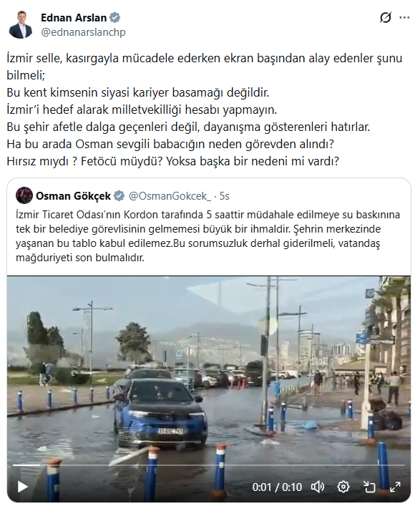Open the three-dot more options menu
Viewport: 420px width, 511px height.
coord(404,18)
